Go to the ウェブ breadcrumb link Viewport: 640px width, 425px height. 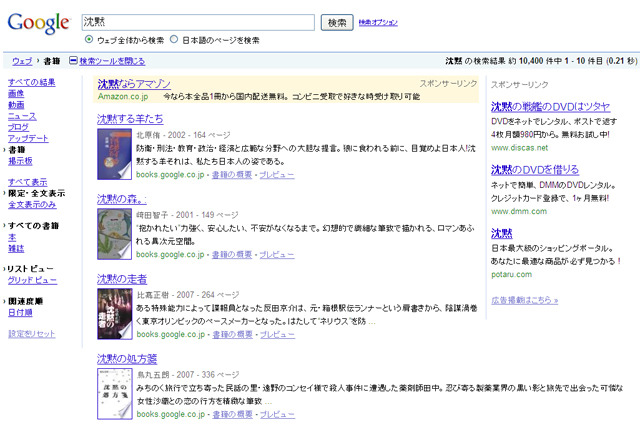click(22, 61)
